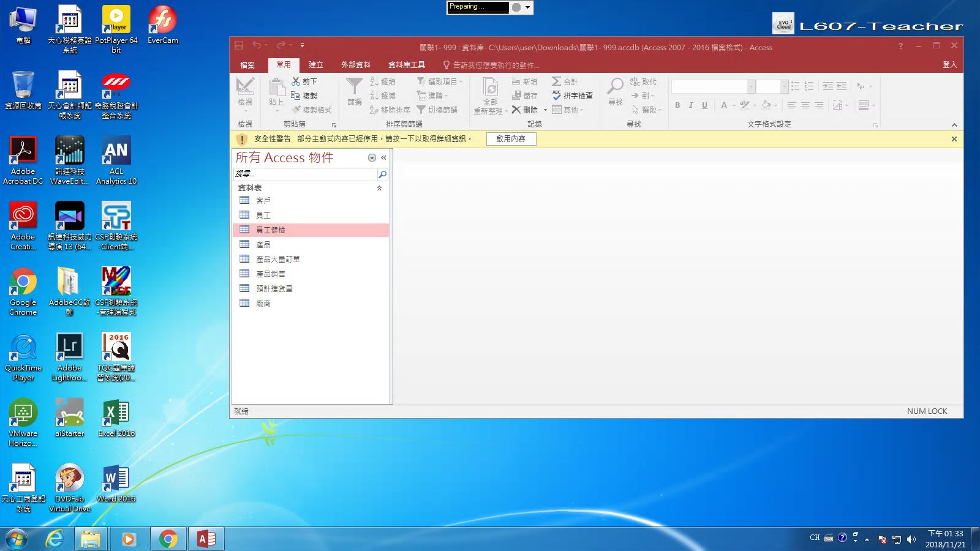The image size is (980, 551).
Task: Click the 移除排序 remove sort icon
Action: (374, 110)
